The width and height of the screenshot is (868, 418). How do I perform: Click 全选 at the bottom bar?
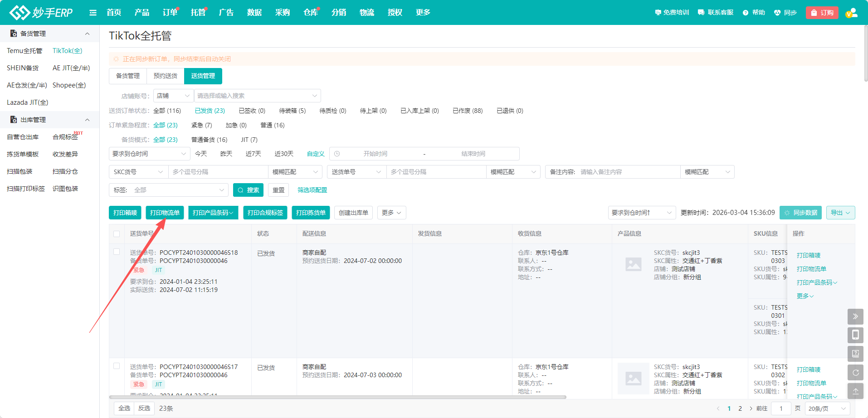(x=124, y=408)
